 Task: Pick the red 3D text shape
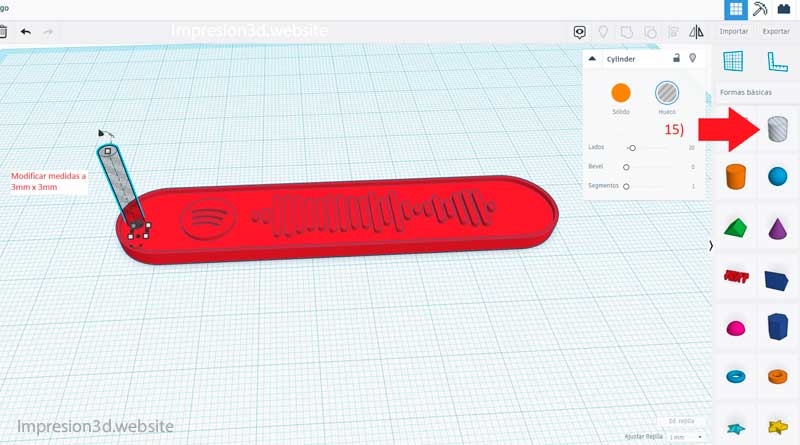pos(736,277)
